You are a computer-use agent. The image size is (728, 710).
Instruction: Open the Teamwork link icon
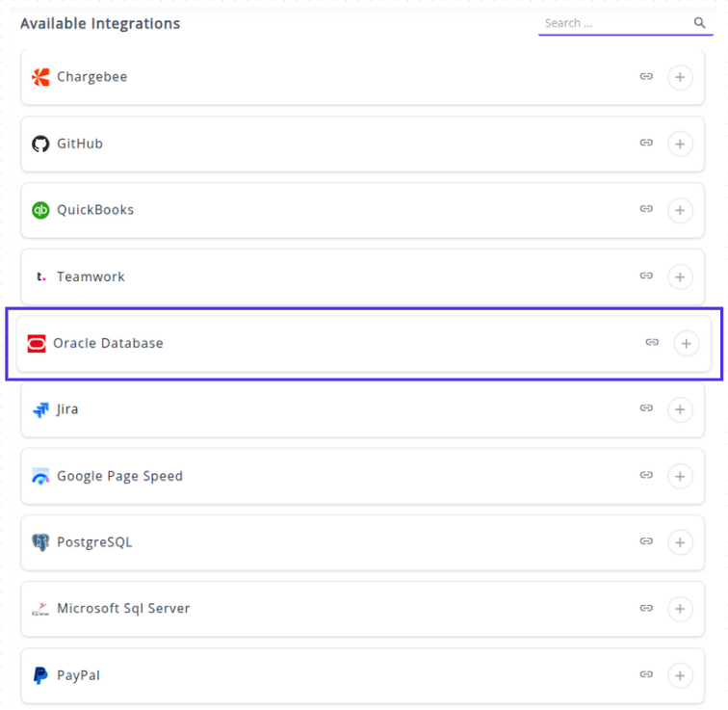pyautogui.click(x=646, y=276)
